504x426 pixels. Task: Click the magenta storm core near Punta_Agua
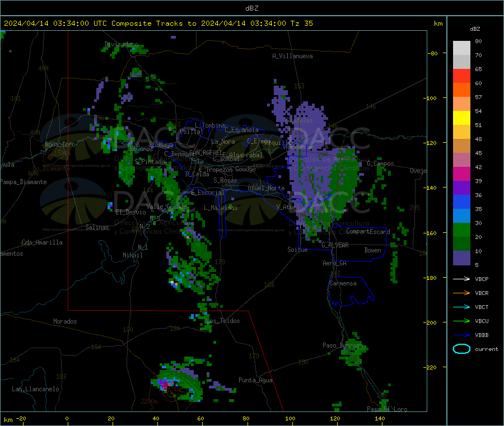click(165, 385)
